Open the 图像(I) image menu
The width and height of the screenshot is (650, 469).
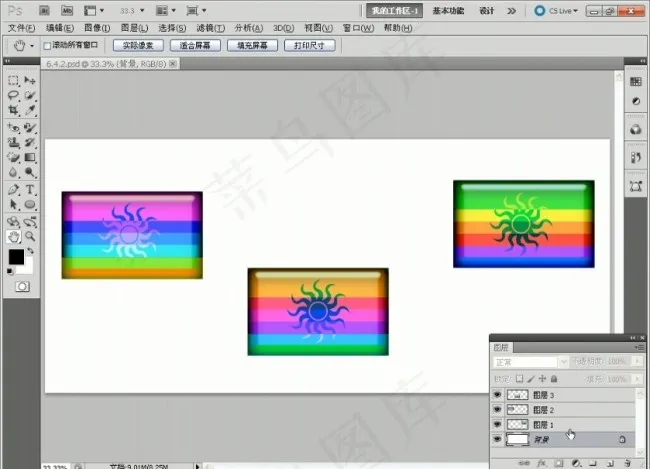[97, 28]
